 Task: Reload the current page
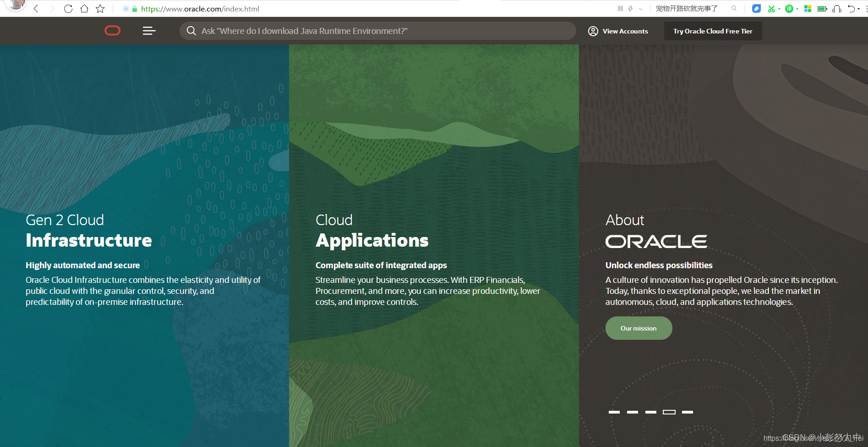[x=68, y=9]
